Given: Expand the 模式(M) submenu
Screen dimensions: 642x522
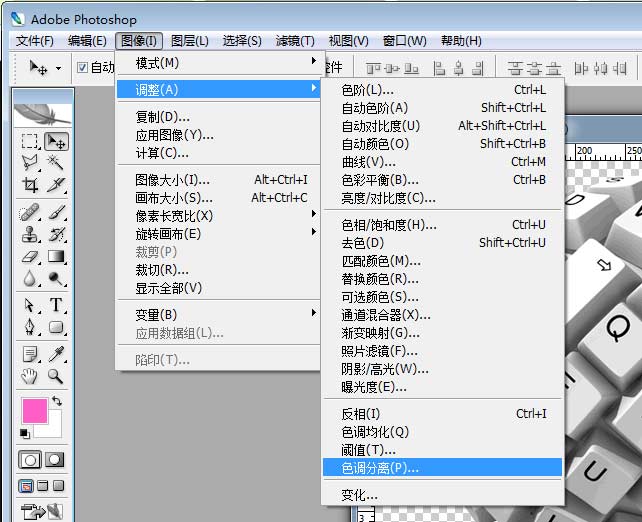Looking at the screenshot, I should (x=218, y=63).
